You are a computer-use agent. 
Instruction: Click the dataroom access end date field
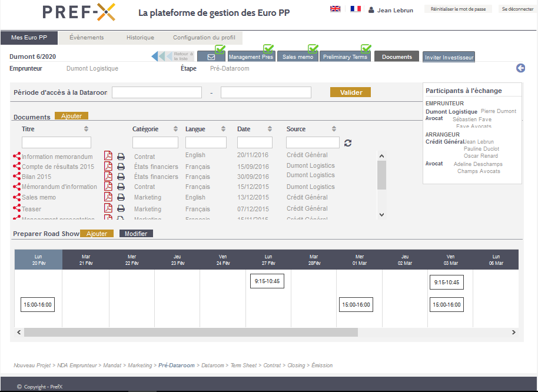(x=266, y=92)
